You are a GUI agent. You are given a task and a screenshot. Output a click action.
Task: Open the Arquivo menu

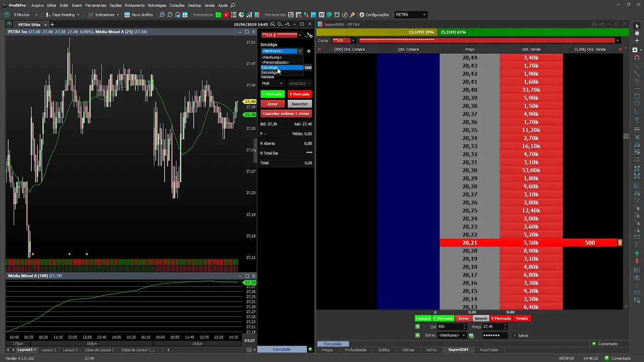(x=37, y=5)
